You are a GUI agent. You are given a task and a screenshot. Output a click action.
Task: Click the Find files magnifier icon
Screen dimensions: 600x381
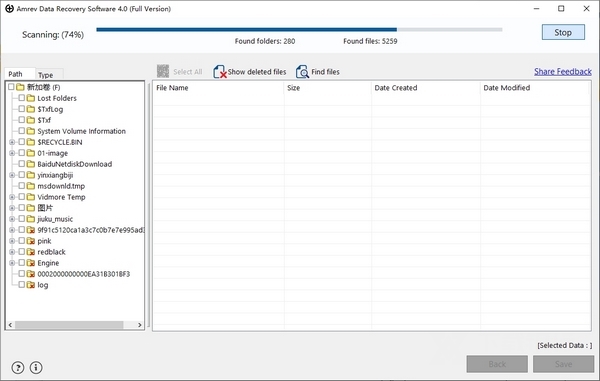pyautogui.click(x=302, y=72)
